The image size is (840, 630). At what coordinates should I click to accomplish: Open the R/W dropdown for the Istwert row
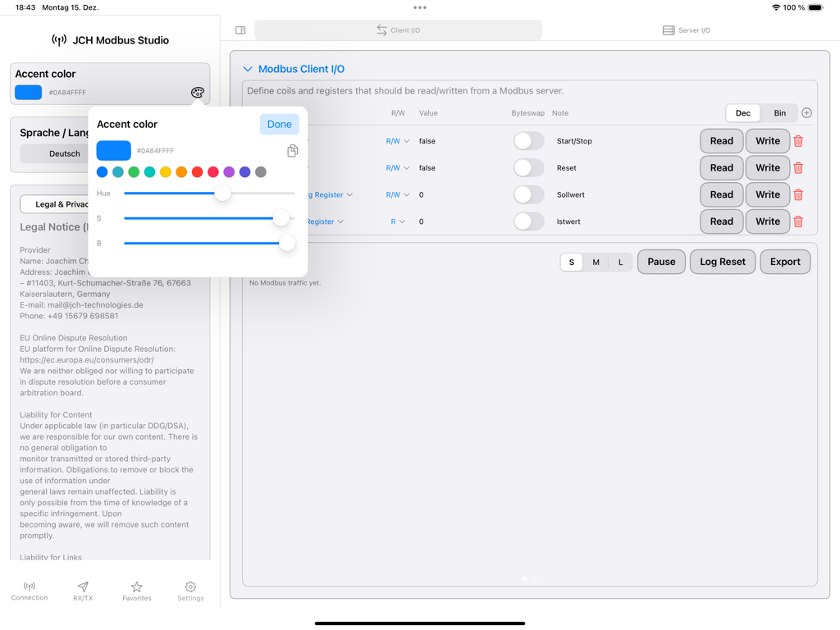[399, 221]
